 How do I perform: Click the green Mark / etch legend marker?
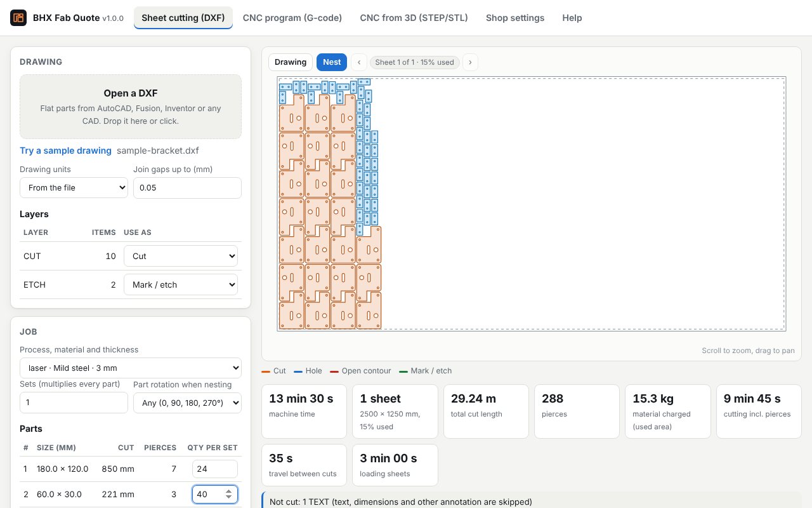tap(403, 371)
